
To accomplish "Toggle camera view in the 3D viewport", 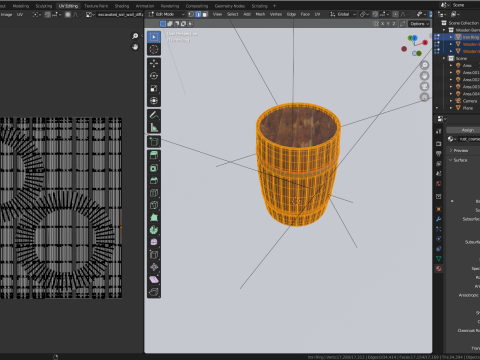I will pyautogui.click(x=424, y=86).
